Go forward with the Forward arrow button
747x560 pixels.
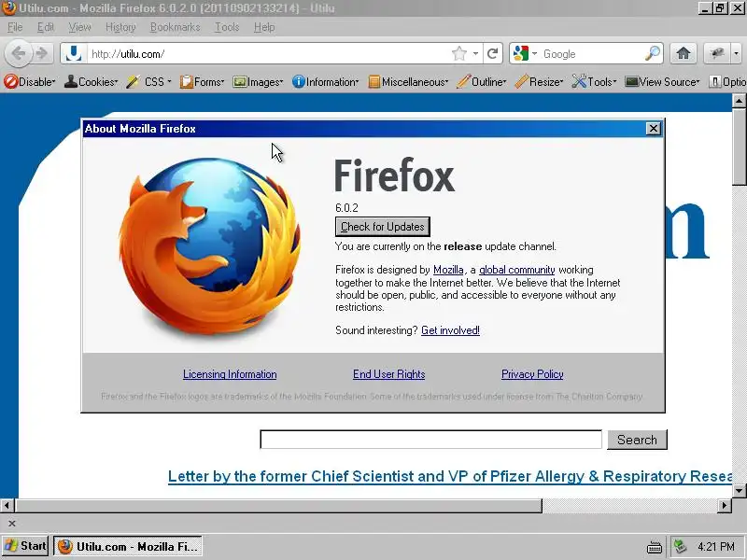tap(43, 53)
